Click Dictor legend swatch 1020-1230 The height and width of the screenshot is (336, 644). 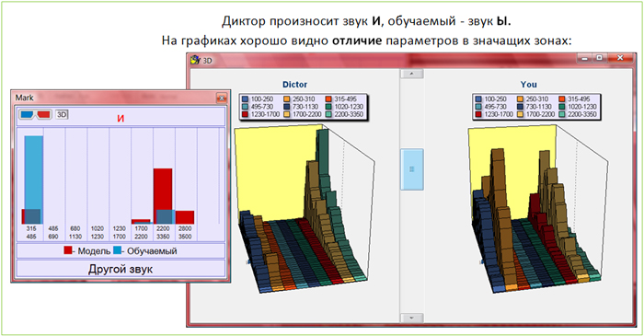click(329, 107)
